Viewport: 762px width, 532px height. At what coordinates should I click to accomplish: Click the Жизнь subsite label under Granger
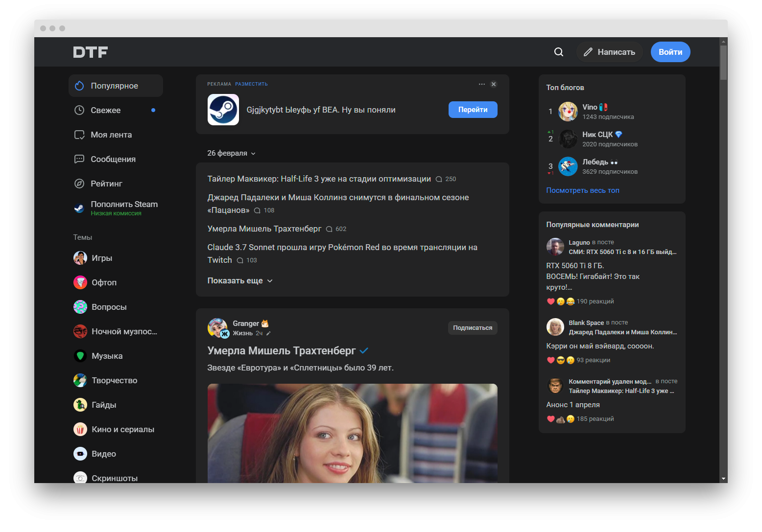coord(243,333)
